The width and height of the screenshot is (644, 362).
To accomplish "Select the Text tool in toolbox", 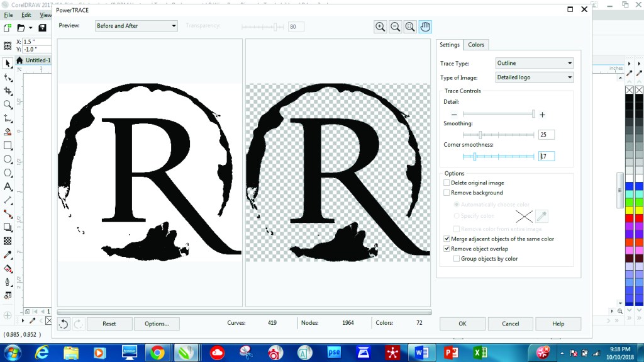I will click(8, 187).
